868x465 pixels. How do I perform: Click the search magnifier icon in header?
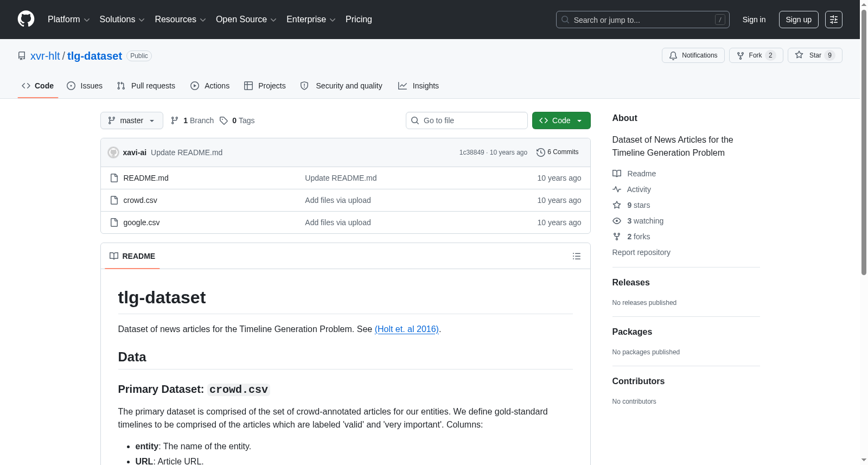[565, 20]
